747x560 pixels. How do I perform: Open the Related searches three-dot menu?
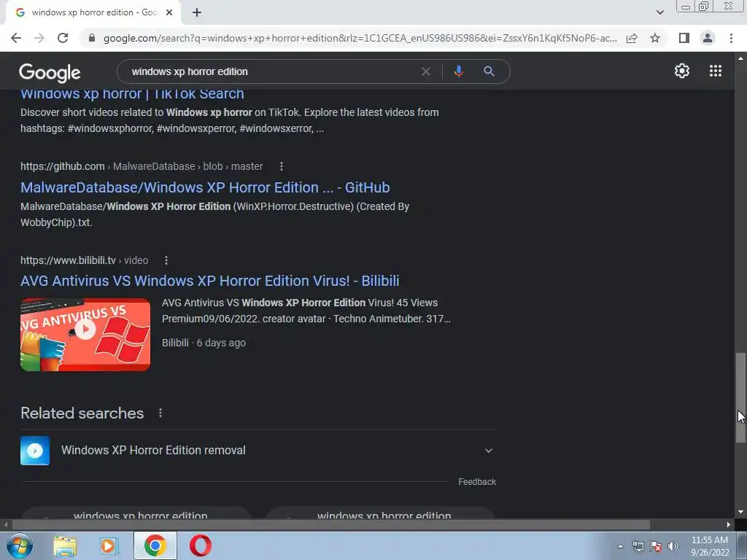(160, 413)
